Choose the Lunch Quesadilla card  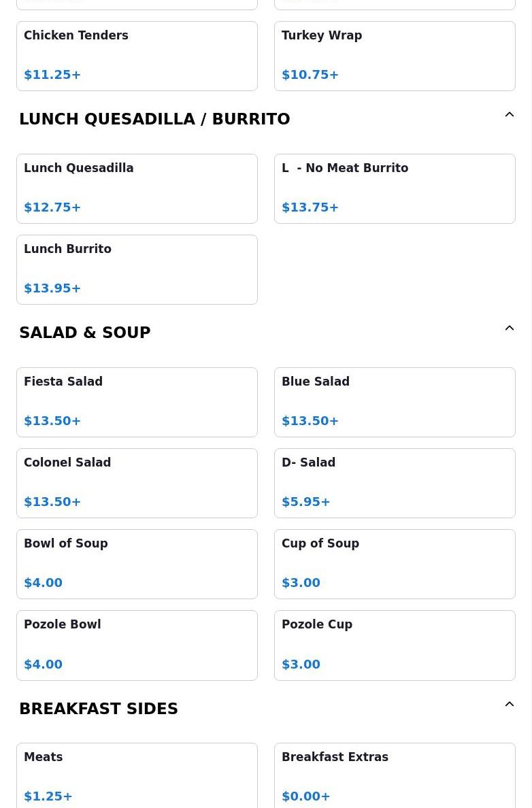point(137,188)
